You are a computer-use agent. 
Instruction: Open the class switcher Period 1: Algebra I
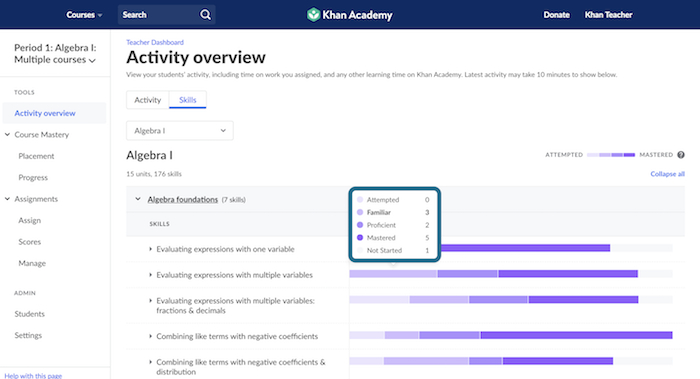tap(55, 54)
